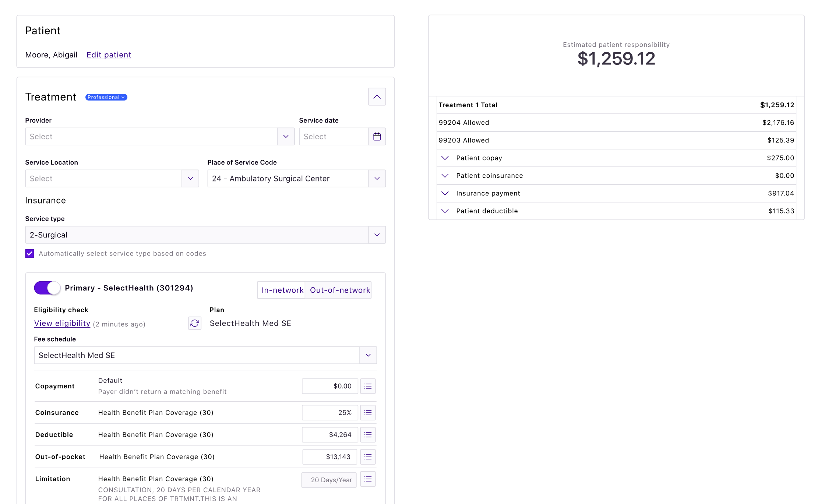Open the service date calendar picker
Image resolution: width=818 pixels, height=504 pixels.
pyautogui.click(x=377, y=137)
